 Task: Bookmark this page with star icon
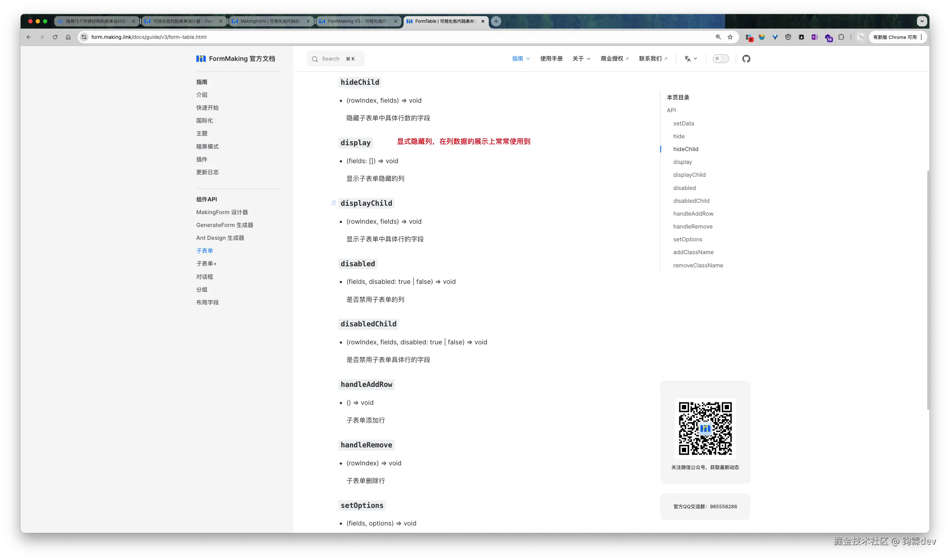tap(730, 37)
